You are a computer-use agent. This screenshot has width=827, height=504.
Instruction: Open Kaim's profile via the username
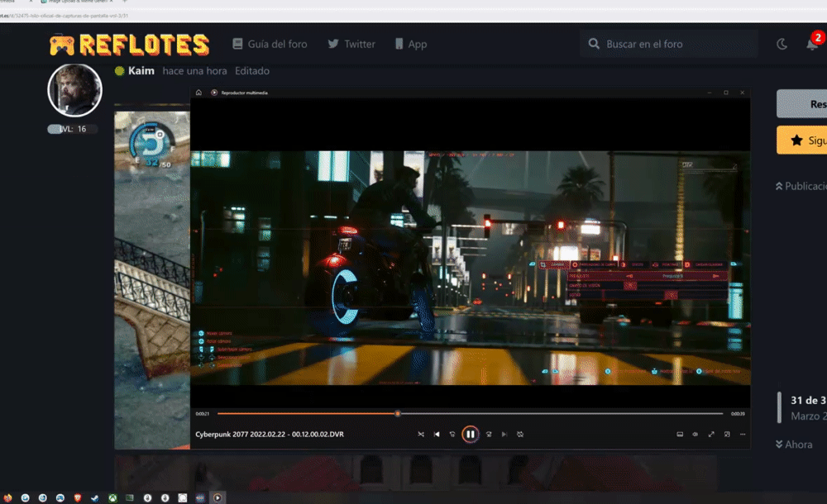point(141,71)
